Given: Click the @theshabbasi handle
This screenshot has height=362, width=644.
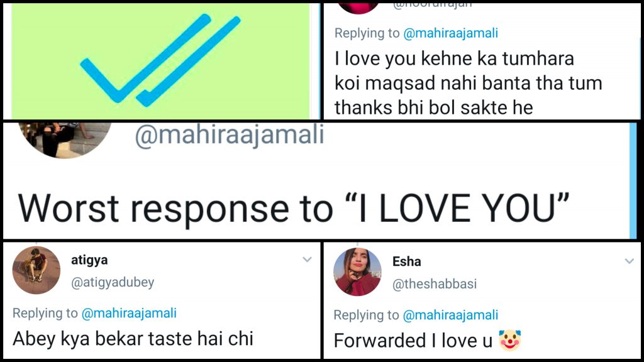Looking at the screenshot, I should [435, 285].
